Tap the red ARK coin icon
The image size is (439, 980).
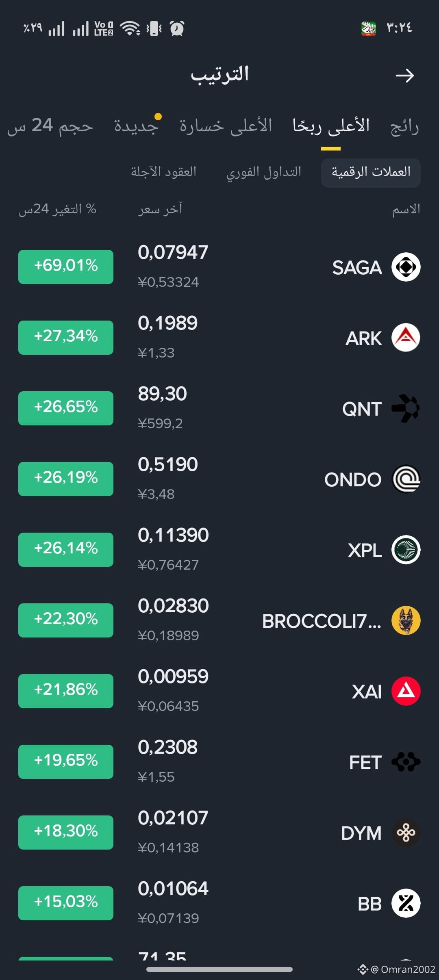pos(406,338)
